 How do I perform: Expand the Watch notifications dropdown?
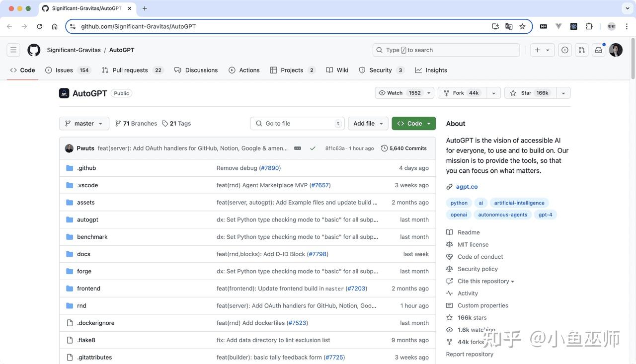(430, 93)
